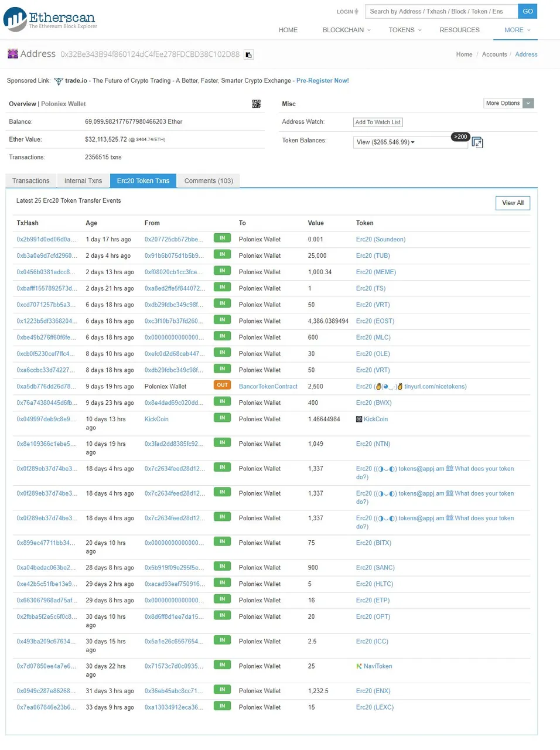Open the Erc20 (LEXC) token link
This screenshot has width=560, height=750.
coord(375,708)
